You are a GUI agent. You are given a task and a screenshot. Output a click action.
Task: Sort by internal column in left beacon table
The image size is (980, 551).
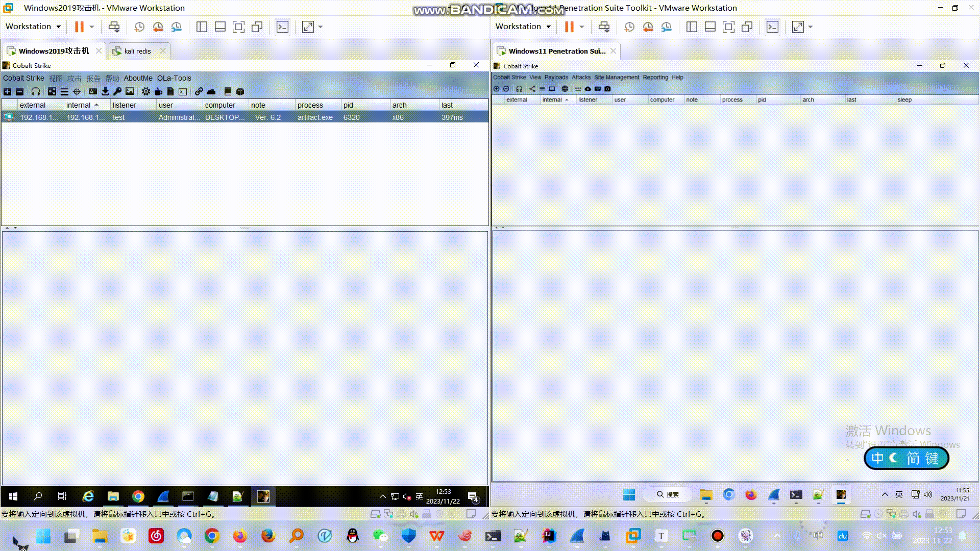tap(87, 105)
